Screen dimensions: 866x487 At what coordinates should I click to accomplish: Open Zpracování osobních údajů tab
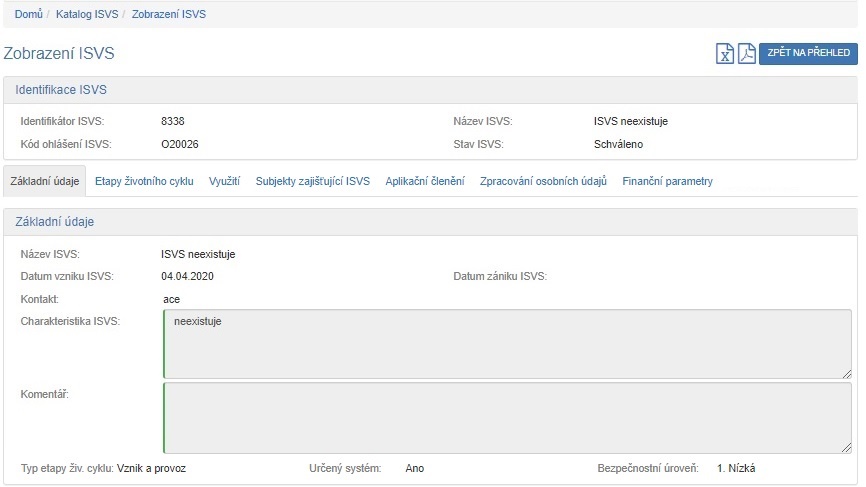[x=543, y=182]
